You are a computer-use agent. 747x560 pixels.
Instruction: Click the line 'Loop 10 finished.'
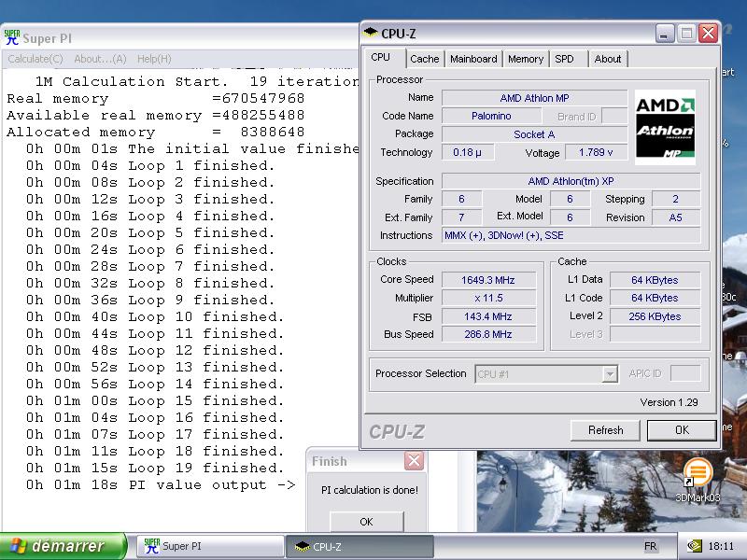tap(155, 317)
